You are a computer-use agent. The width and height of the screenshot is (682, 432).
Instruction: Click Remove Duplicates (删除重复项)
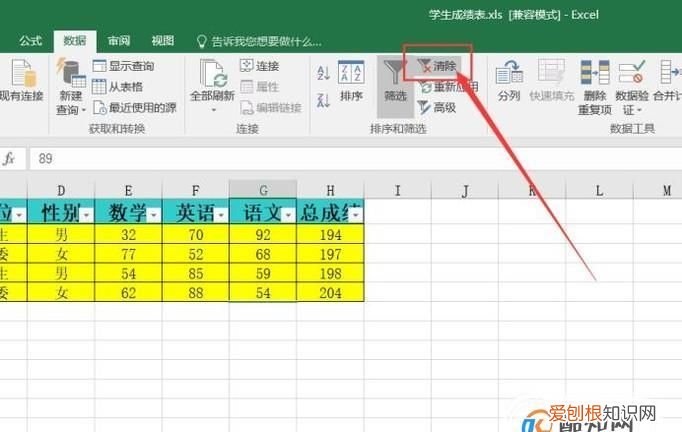pos(595,87)
